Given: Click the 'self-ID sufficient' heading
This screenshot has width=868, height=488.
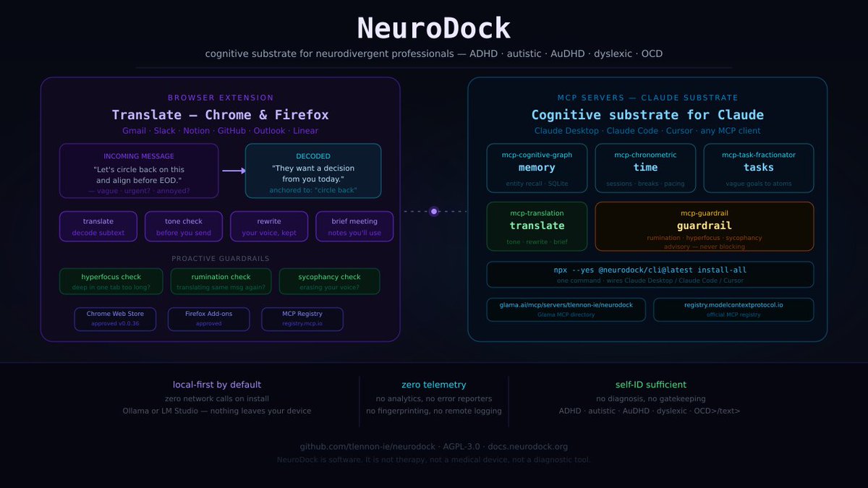Looking at the screenshot, I should (651, 385).
